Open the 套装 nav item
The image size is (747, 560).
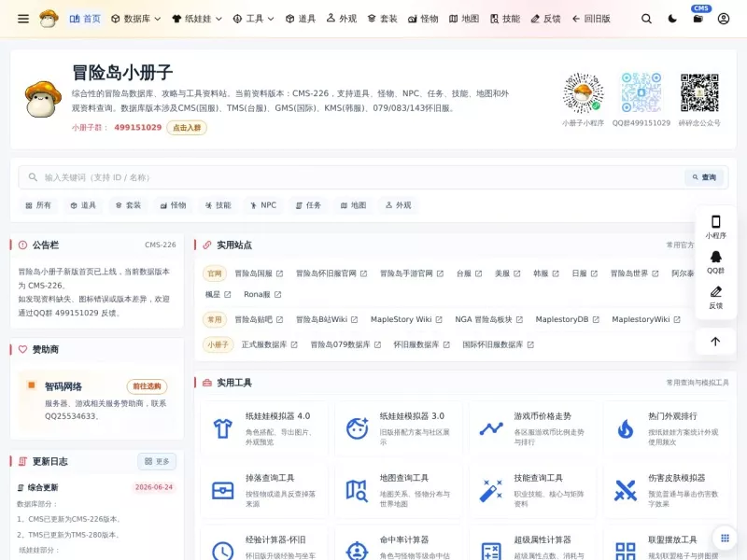(x=383, y=19)
